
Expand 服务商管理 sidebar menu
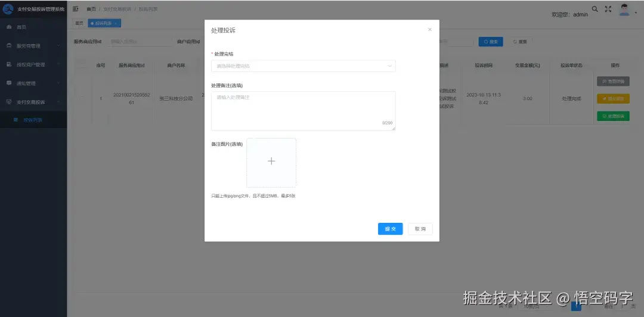click(33, 45)
